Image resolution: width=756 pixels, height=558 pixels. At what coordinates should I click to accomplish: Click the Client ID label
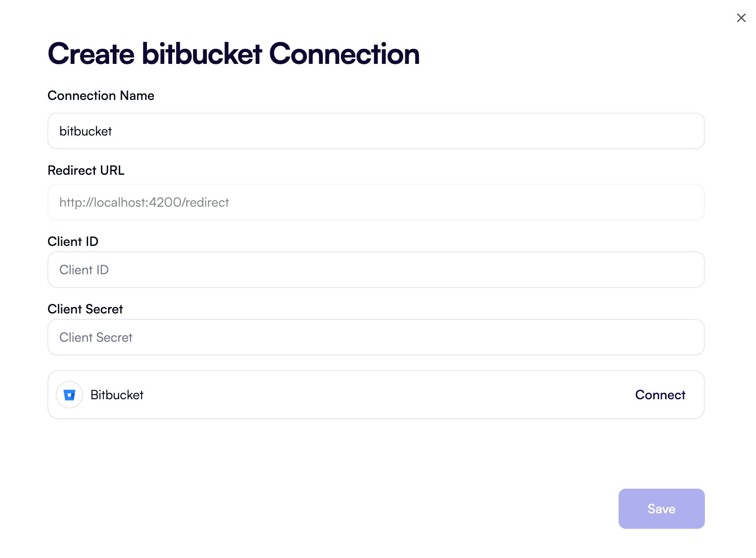point(73,241)
